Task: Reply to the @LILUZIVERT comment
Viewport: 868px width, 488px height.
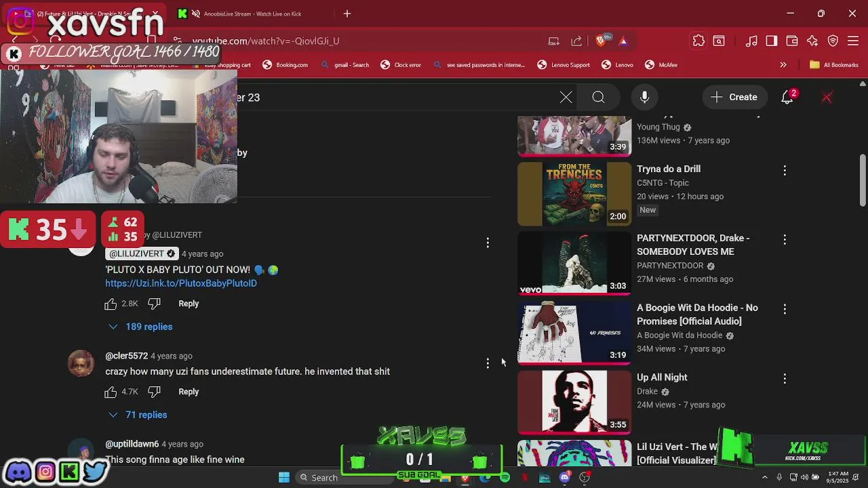Action: (189, 304)
